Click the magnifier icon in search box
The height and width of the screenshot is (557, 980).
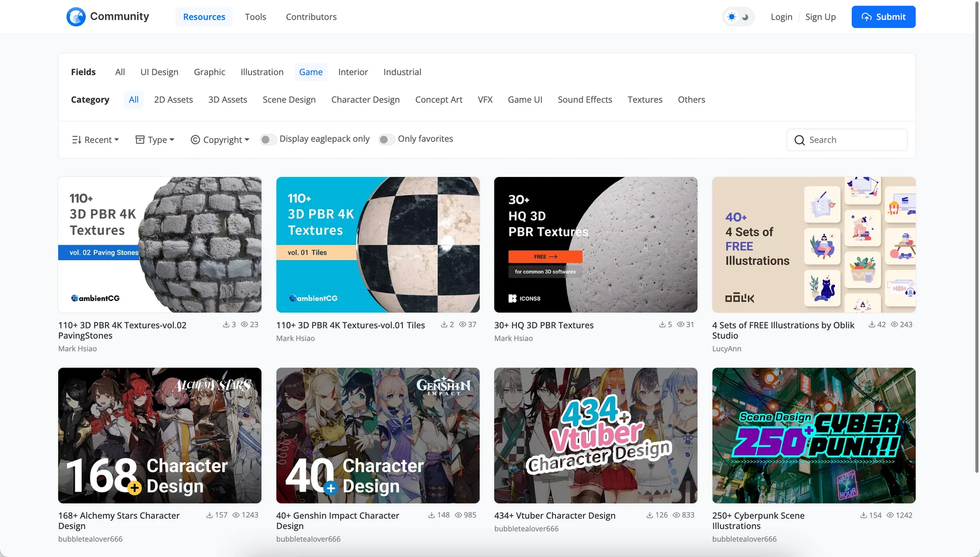coord(800,140)
